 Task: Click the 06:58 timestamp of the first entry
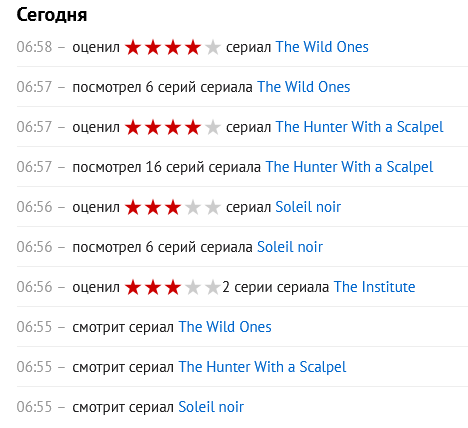pos(35,47)
